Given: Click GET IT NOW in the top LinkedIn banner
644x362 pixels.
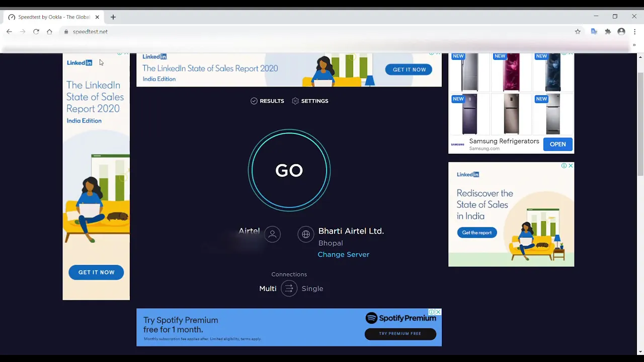Looking at the screenshot, I should (409, 69).
